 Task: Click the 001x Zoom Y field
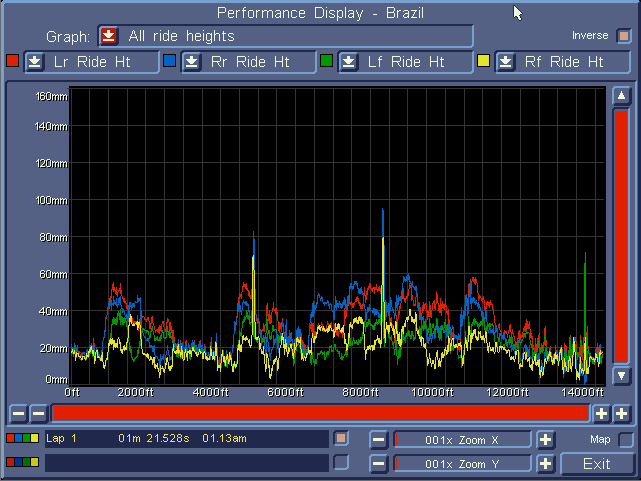(x=462, y=464)
